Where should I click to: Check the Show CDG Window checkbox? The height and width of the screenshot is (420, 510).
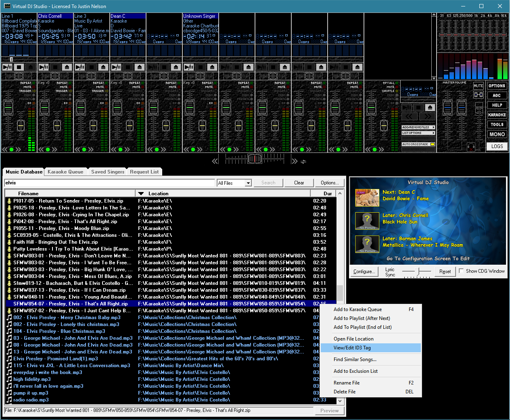(461, 271)
